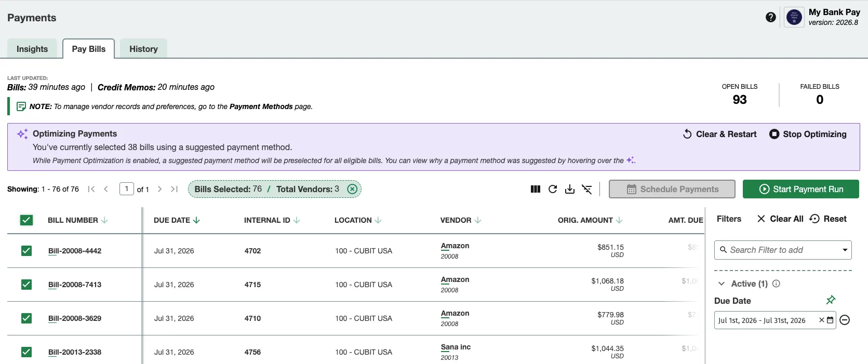Viewport: 868px width, 364px height.
Task: Click the pin icon beside Due Date
Action: (831, 300)
